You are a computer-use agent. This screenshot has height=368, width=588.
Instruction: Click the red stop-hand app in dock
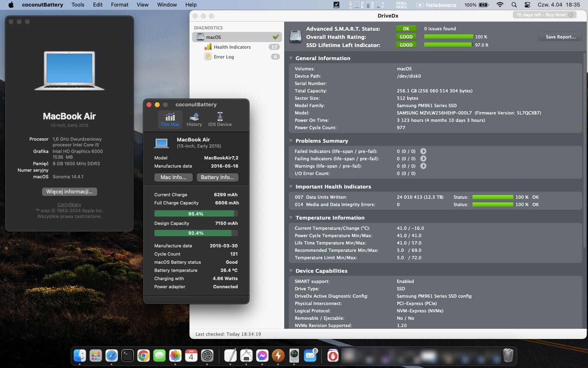click(333, 356)
